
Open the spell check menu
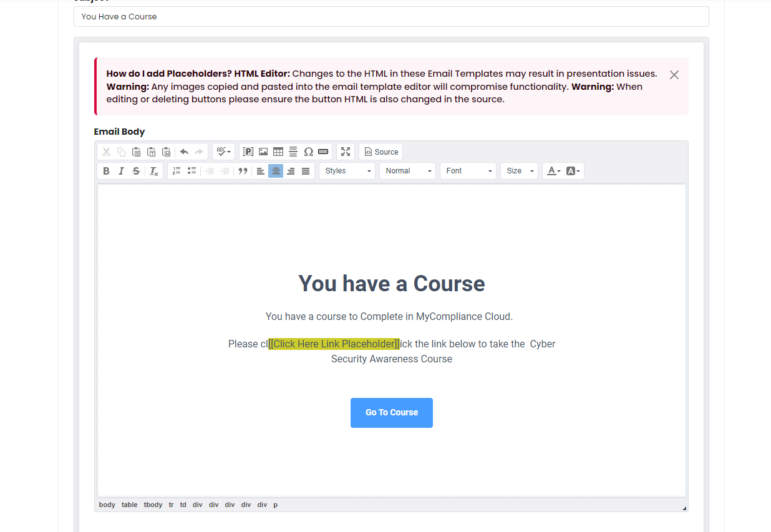tap(223, 152)
